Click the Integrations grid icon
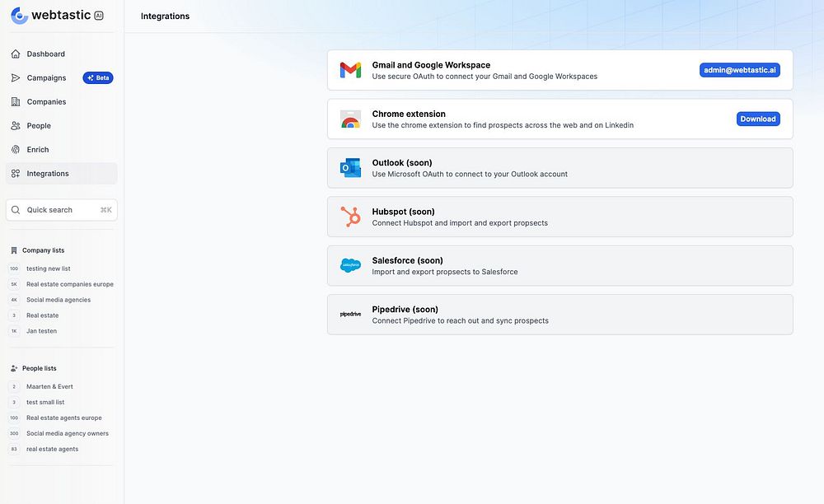Viewport: 824px width, 504px height. 16,173
